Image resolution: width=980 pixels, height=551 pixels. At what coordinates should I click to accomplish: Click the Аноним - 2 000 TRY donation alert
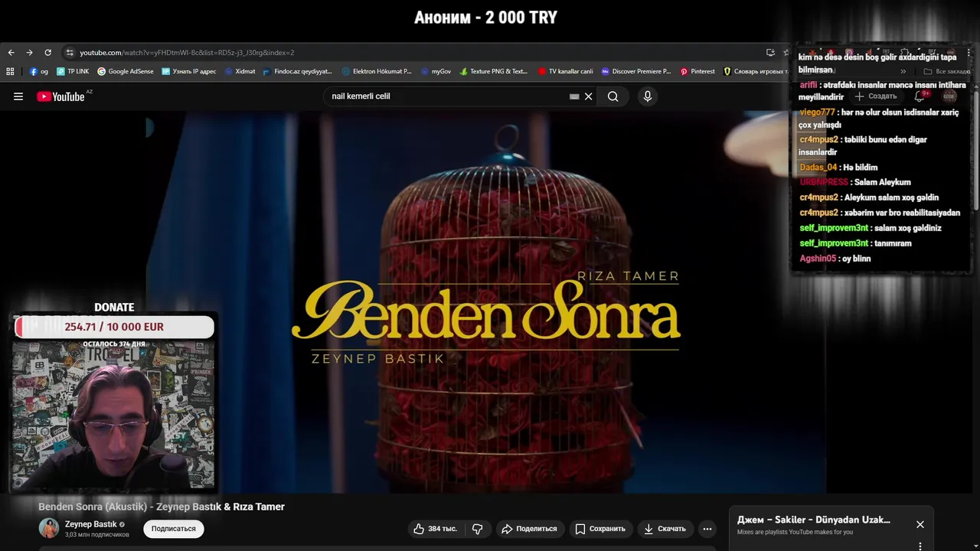tap(485, 18)
